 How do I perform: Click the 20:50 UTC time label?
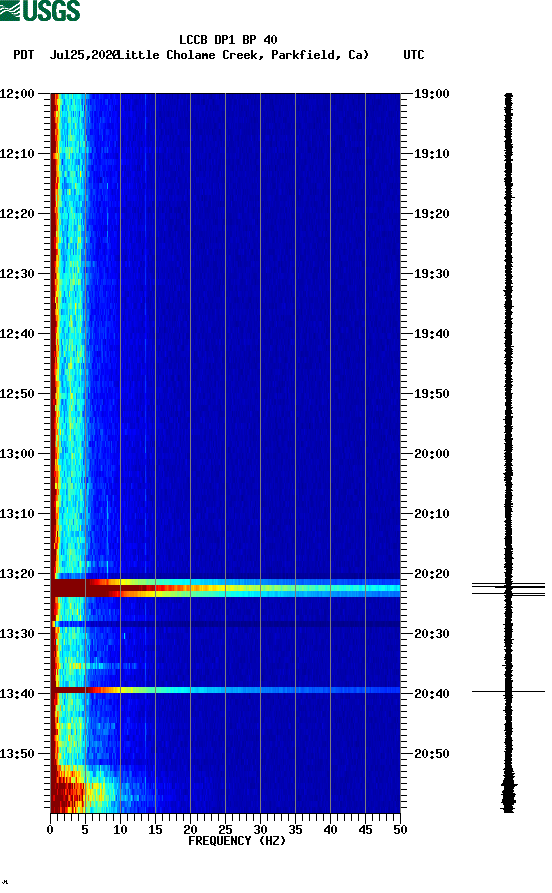tap(431, 753)
